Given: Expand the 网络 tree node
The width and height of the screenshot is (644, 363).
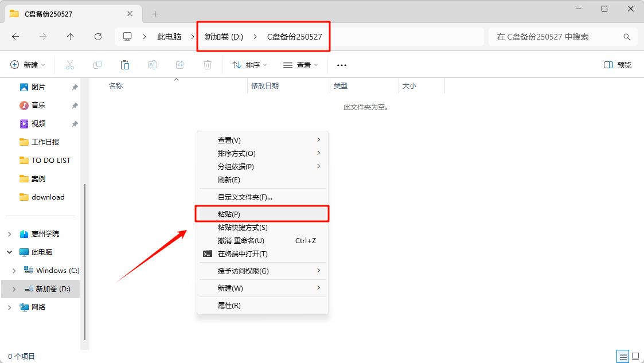Looking at the screenshot, I should pyautogui.click(x=9, y=307).
